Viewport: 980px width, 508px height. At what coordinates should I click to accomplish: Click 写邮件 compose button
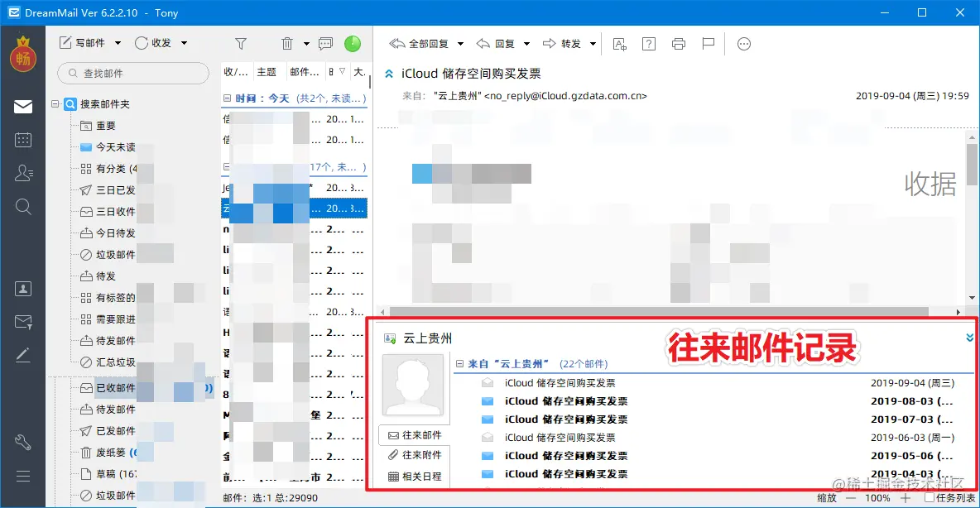coord(82,43)
